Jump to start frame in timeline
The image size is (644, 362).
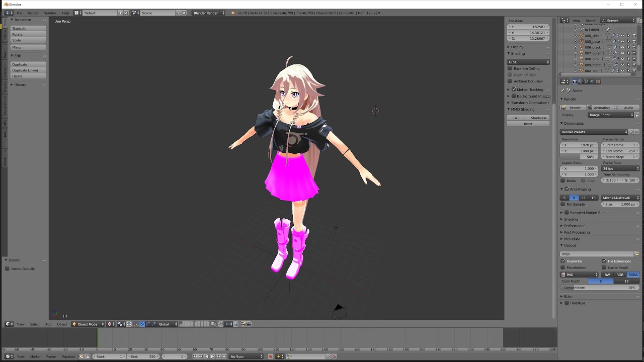pyautogui.click(x=195, y=356)
